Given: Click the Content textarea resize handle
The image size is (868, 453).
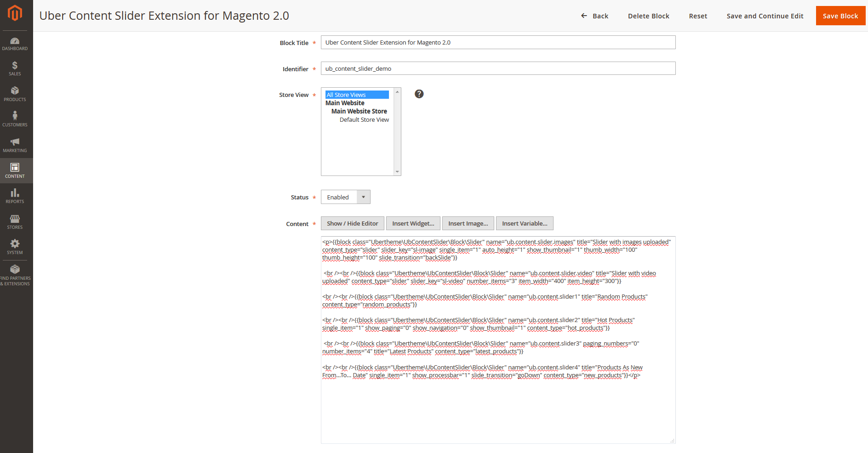Looking at the screenshot, I should click(672, 441).
